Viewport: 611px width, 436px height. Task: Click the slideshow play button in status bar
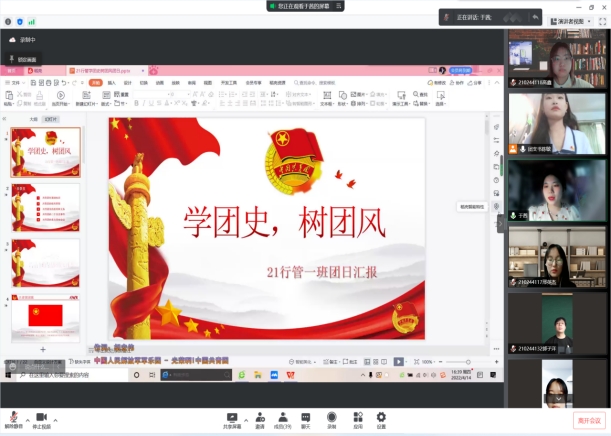pos(398,362)
